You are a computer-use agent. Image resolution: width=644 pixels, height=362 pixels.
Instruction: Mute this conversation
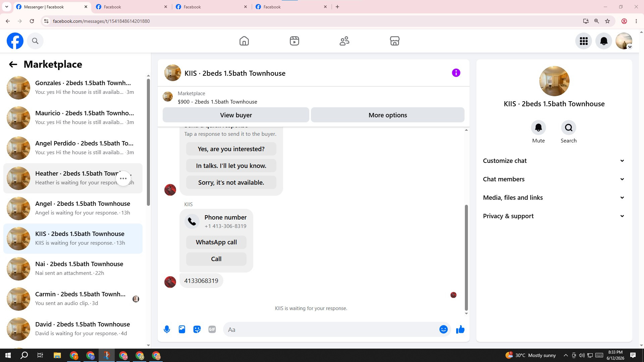[538, 128]
